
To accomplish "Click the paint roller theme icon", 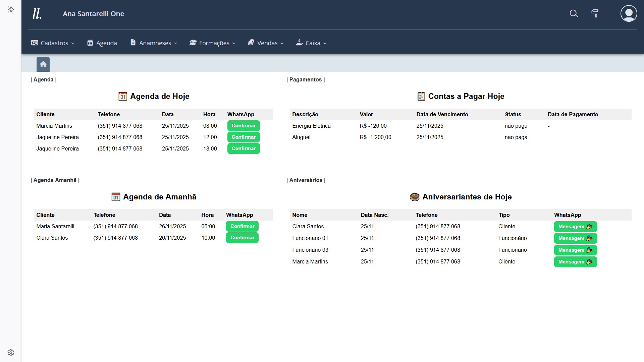I will click(x=595, y=13).
